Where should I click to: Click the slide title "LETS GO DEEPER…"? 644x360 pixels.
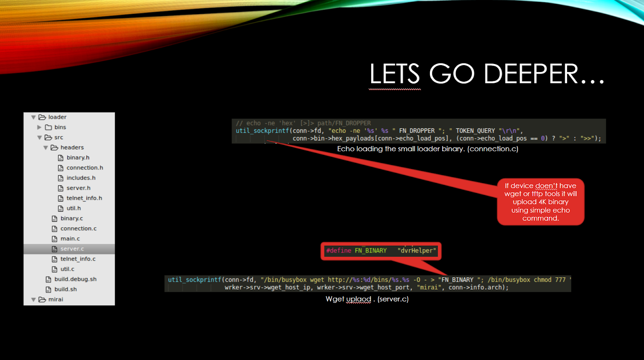coord(487,74)
